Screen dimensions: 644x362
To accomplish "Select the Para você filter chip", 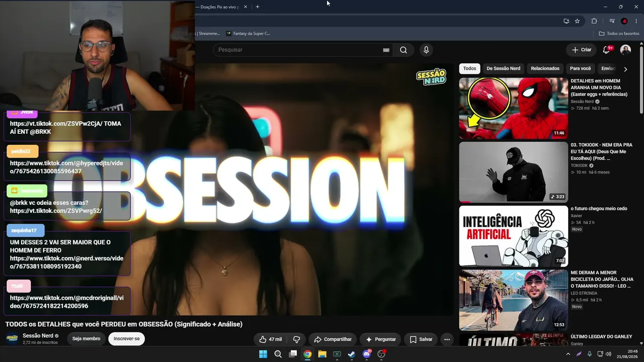I will [580, 68].
